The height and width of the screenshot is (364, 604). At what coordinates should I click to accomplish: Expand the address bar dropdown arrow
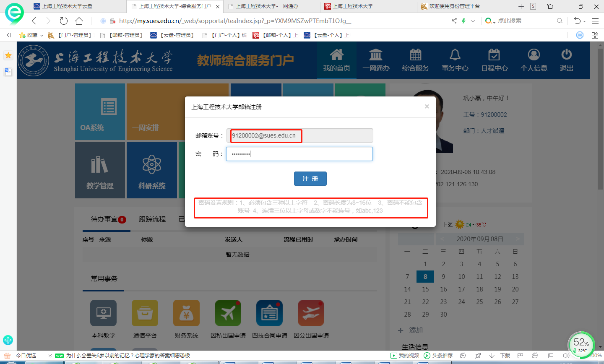click(473, 21)
